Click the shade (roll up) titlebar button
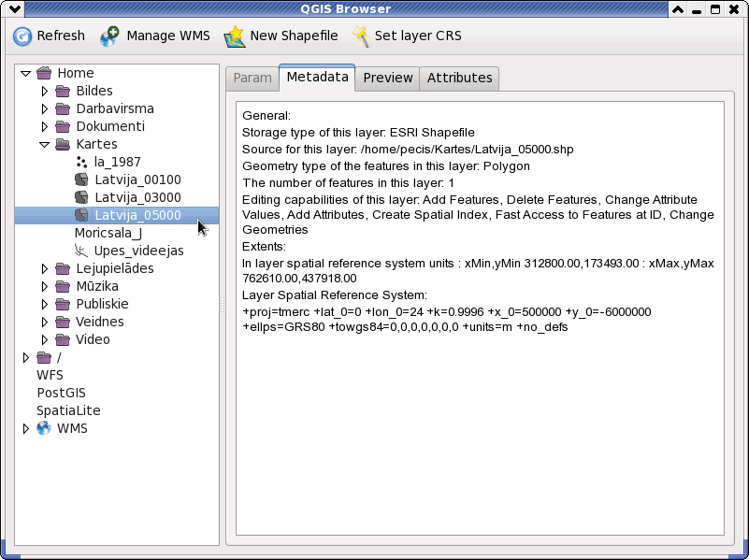749x560 pixels. point(678,9)
